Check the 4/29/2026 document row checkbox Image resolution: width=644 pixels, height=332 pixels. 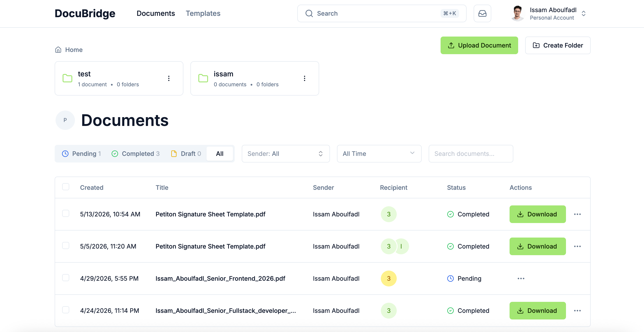tap(65, 278)
